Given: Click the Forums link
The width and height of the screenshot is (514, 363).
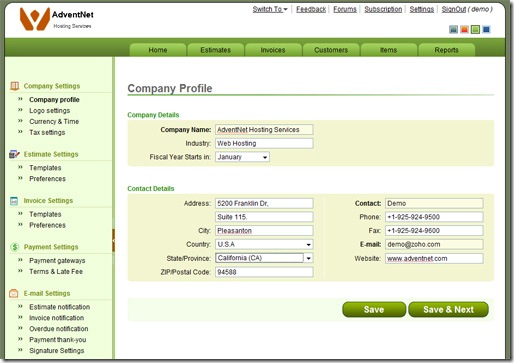Looking at the screenshot, I should (345, 9).
